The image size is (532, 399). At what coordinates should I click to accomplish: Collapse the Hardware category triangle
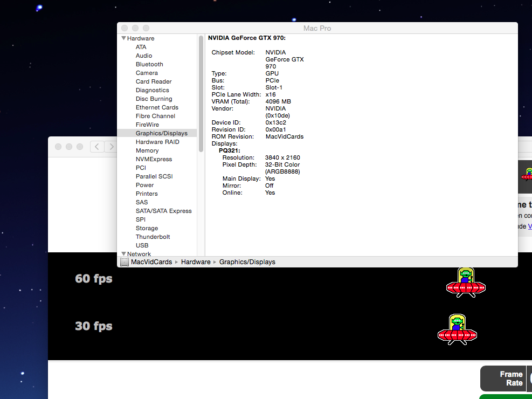[124, 38]
